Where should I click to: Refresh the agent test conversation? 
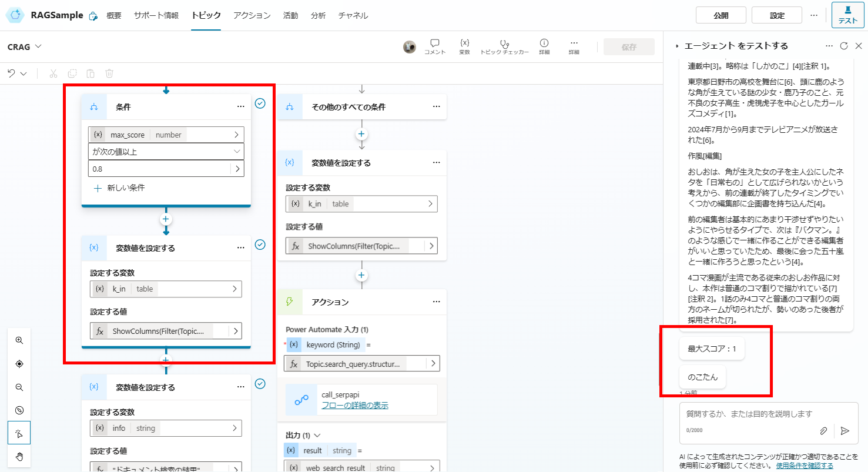click(x=844, y=45)
